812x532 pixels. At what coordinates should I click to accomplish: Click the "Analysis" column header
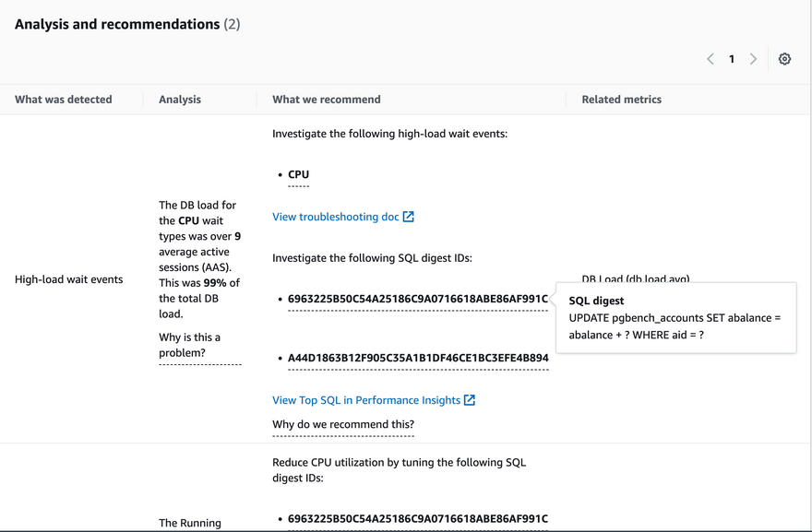[x=180, y=100]
